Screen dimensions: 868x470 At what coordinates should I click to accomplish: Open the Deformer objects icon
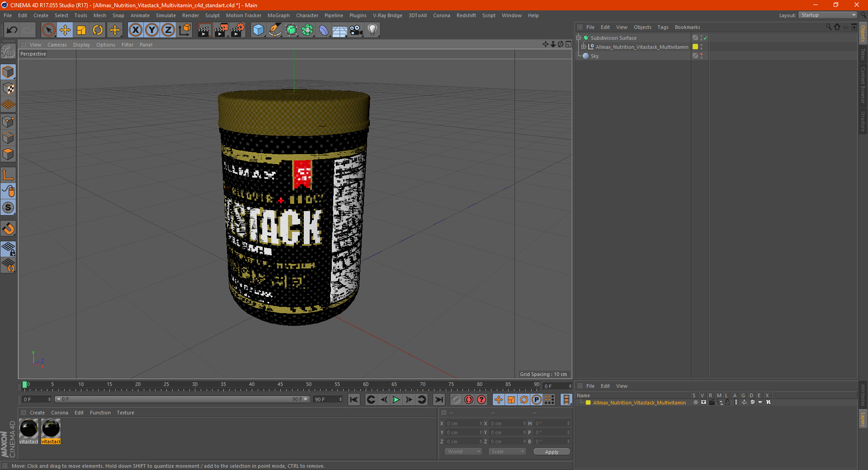tap(324, 30)
